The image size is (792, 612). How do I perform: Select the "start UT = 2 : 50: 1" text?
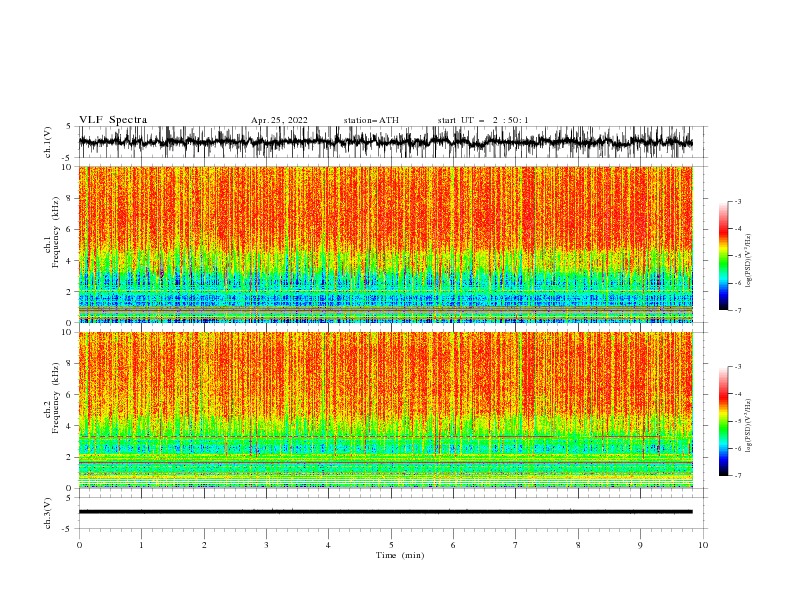483,120
